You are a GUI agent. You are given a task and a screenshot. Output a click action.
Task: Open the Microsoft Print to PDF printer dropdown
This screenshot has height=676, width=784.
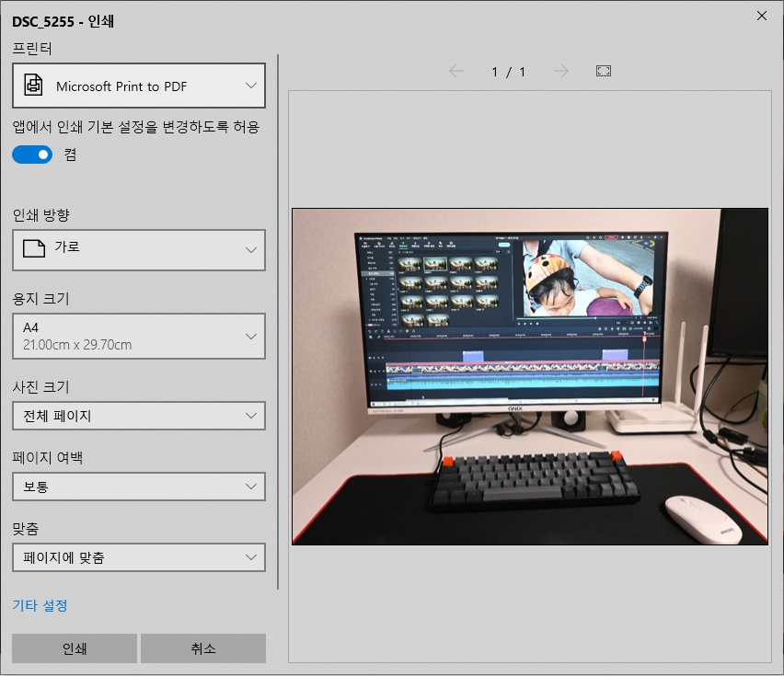(x=138, y=86)
